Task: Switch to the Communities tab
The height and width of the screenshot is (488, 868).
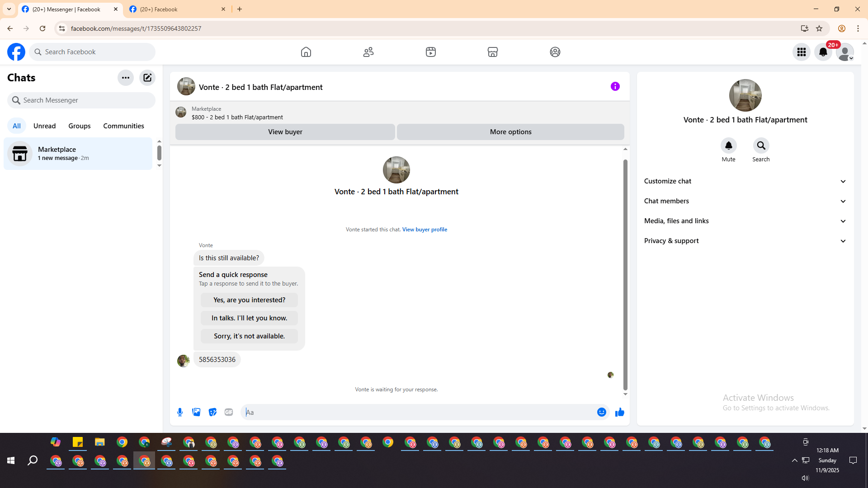Action: point(123,126)
